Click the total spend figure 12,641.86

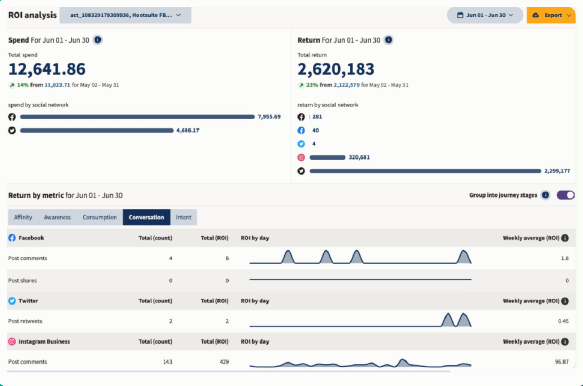click(47, 69)
